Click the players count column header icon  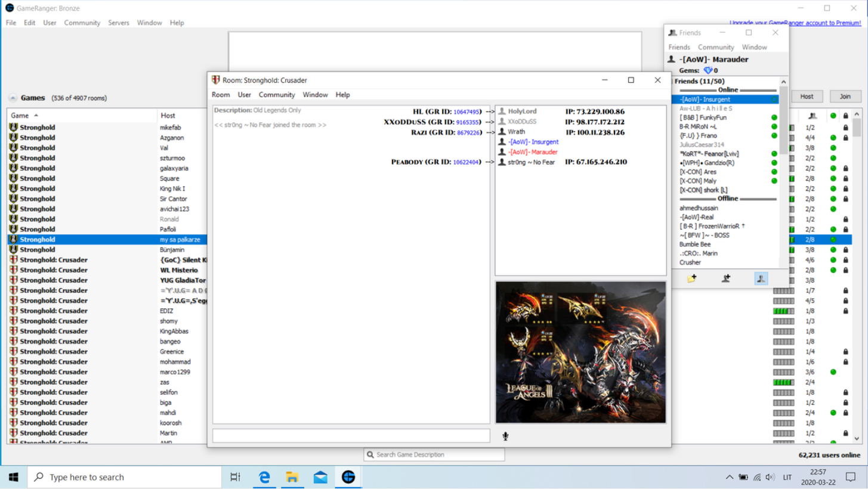point(813,116)
